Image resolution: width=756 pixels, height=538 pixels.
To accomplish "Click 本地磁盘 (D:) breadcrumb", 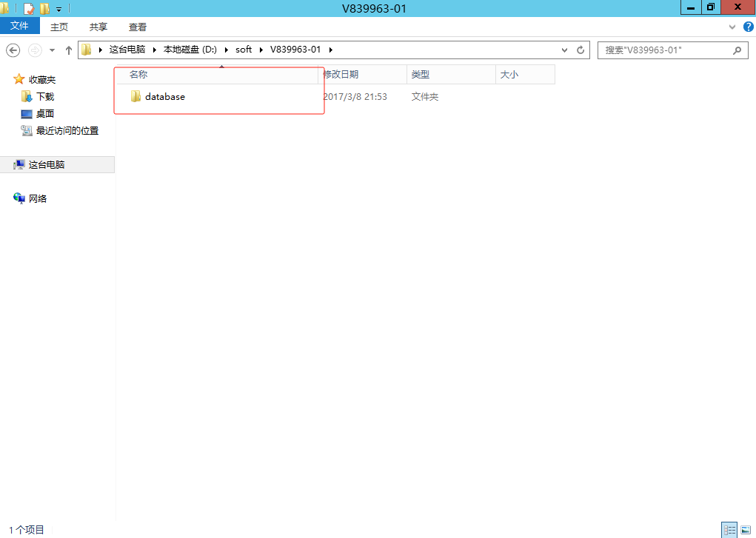I will 190,50.
